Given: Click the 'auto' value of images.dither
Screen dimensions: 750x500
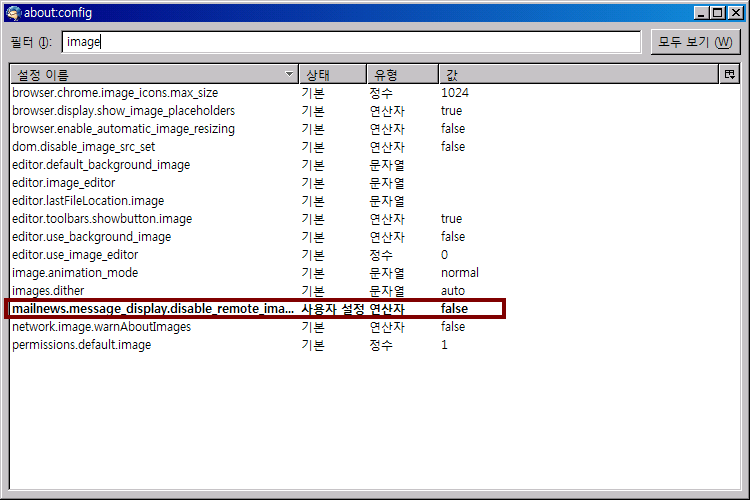Looking at the screenshot, I should click(x=453, y=291).
